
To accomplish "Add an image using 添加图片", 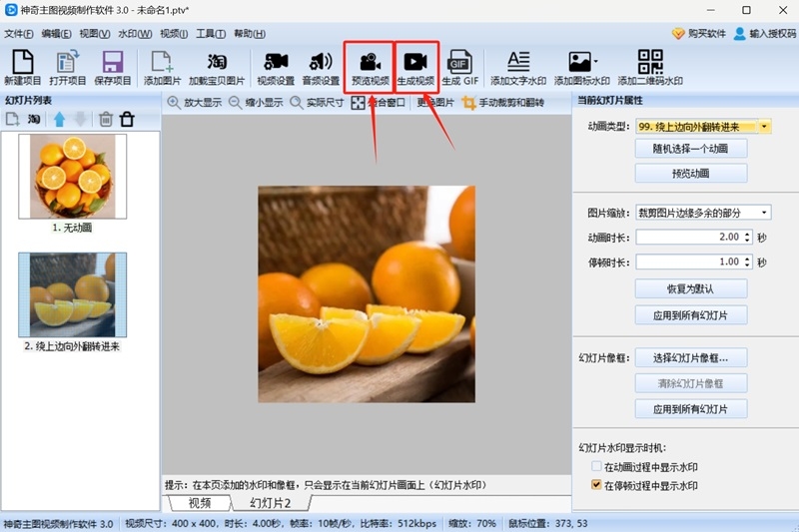I will click(162, 67).
